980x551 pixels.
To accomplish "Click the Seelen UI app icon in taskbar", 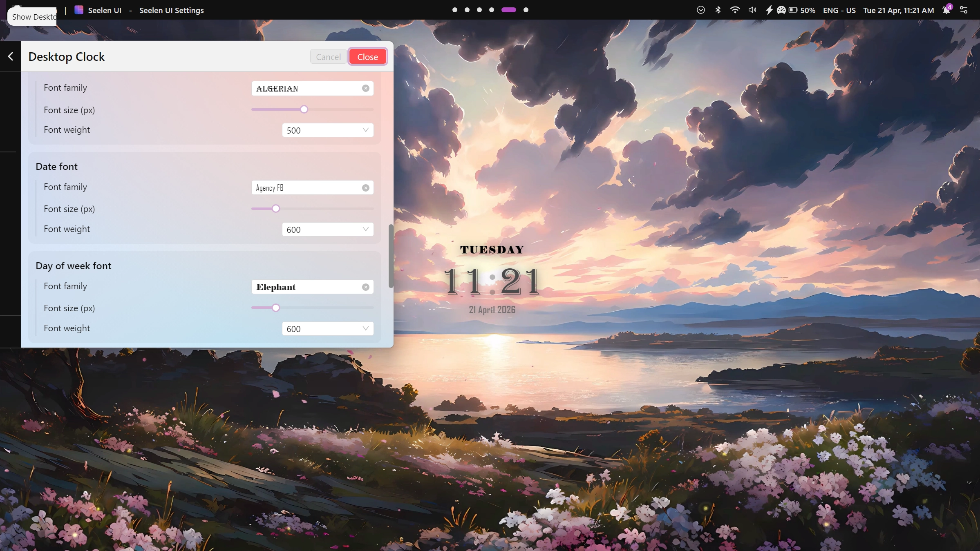I will [x=78, y=10].
